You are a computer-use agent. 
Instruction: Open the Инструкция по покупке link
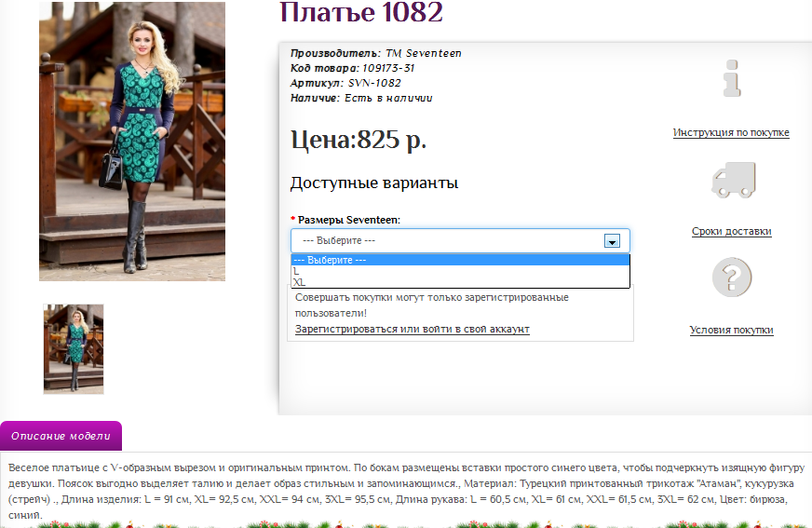(731, 132)
